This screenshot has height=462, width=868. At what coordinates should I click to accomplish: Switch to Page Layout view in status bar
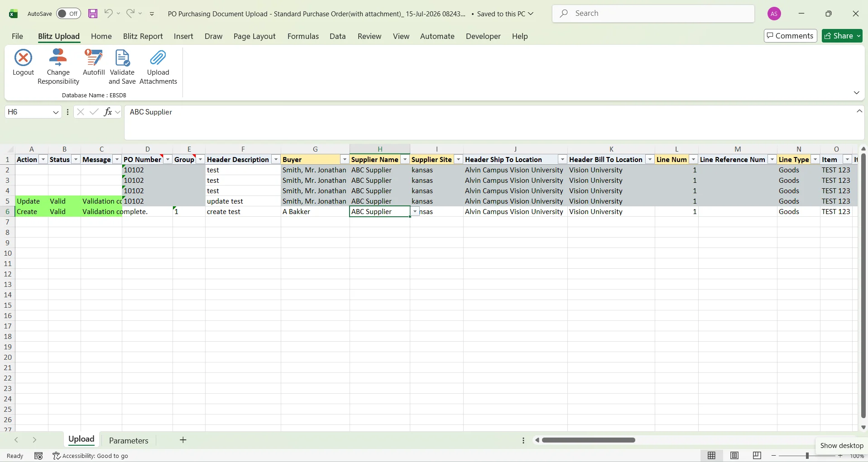[x=734, y=456]
